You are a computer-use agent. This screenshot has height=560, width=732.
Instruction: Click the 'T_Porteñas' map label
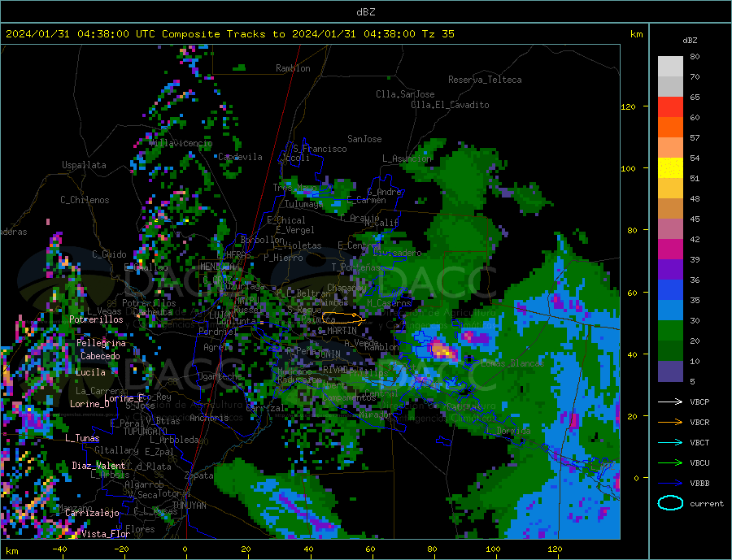coord(356,267)
